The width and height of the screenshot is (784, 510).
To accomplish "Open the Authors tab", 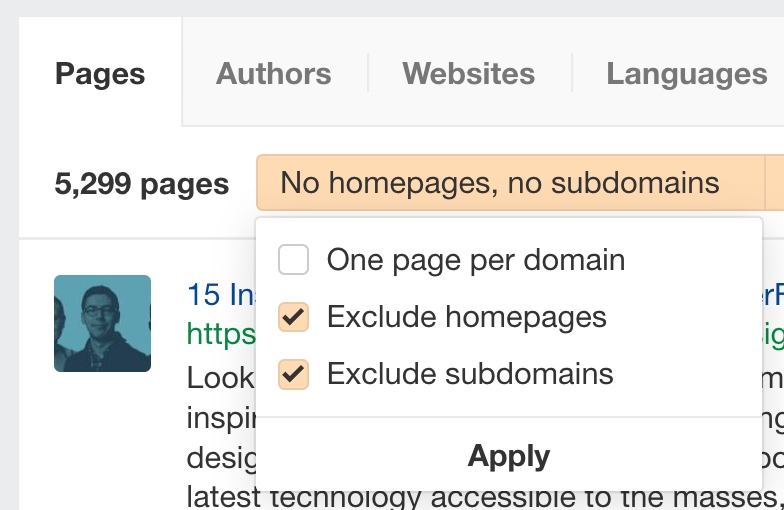I will coord(274,74).
